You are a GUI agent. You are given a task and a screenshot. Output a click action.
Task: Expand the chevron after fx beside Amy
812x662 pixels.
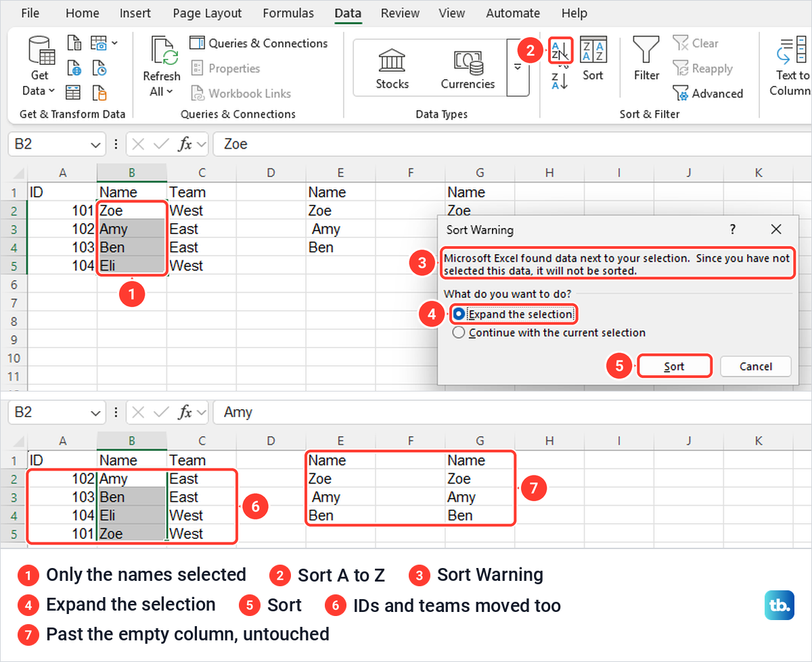201,412
